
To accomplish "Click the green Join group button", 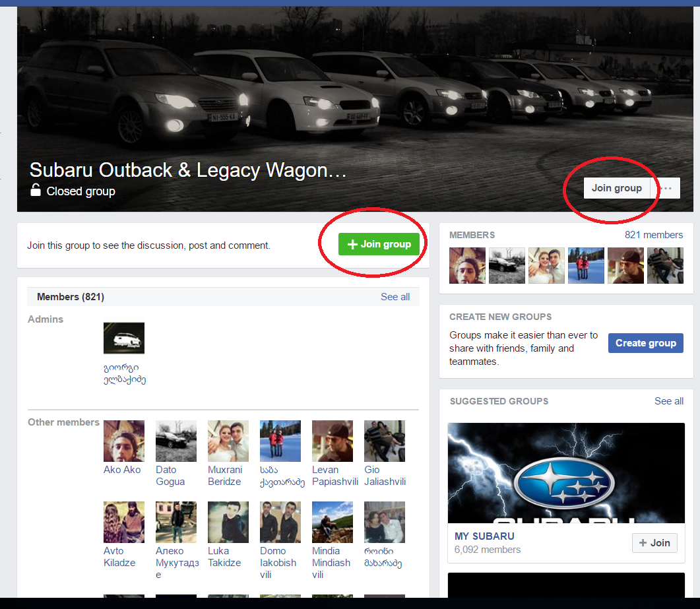I will click(379, 244).
